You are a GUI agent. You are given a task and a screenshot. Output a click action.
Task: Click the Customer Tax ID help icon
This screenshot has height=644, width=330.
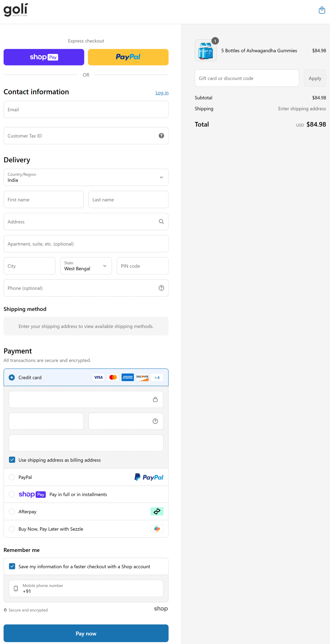[161, 136]
